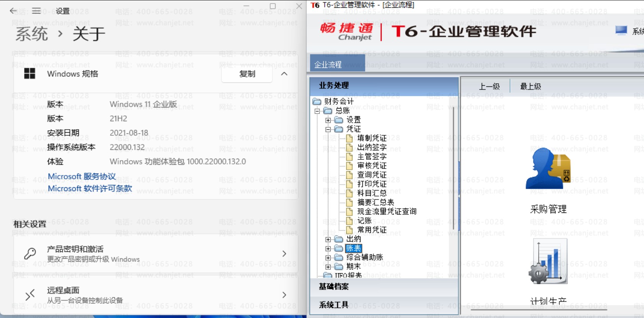Click the computer monitor icon in T6 header
Screen dimensions: 644x318
tap(621, 31)
